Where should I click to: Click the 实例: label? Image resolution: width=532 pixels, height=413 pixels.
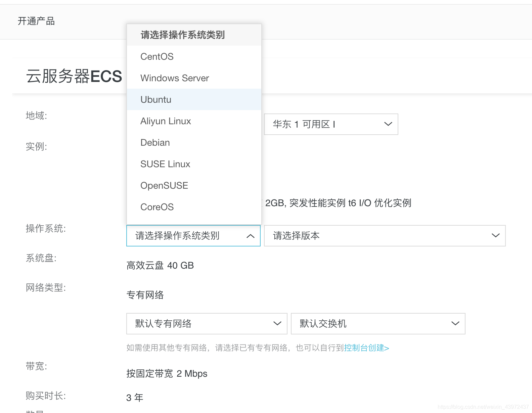[x=37, y=147]
